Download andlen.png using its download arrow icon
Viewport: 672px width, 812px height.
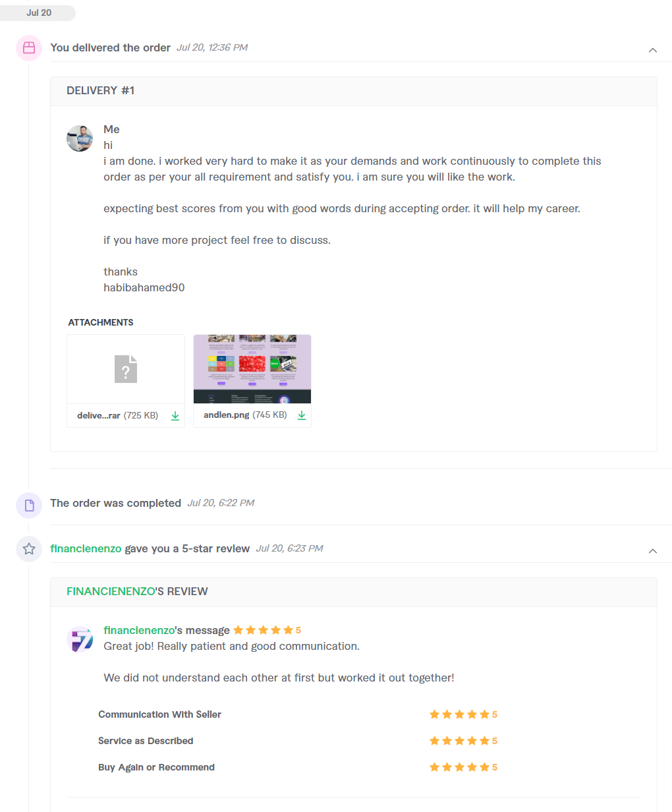tap(302, 415)
